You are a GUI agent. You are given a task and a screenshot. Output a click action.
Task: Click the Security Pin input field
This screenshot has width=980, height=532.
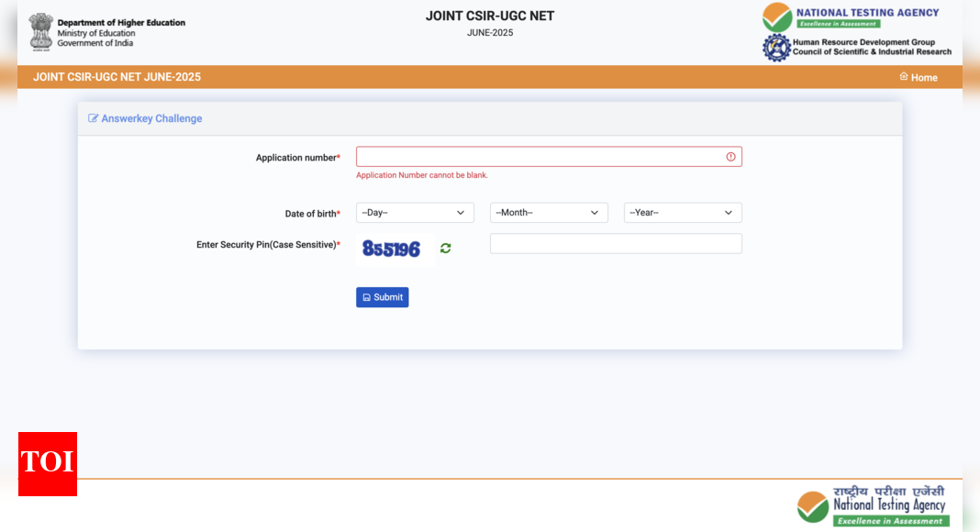coord(616,244)
